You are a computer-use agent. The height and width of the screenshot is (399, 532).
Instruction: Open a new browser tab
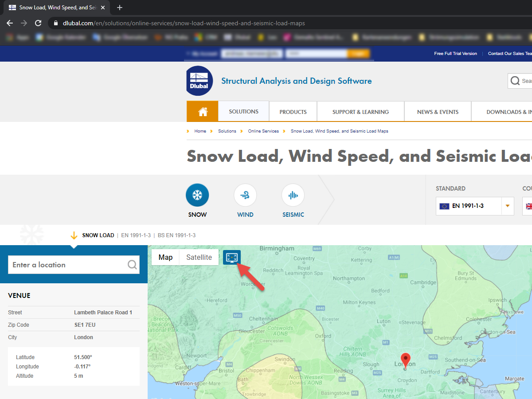[x=120, y=8]
